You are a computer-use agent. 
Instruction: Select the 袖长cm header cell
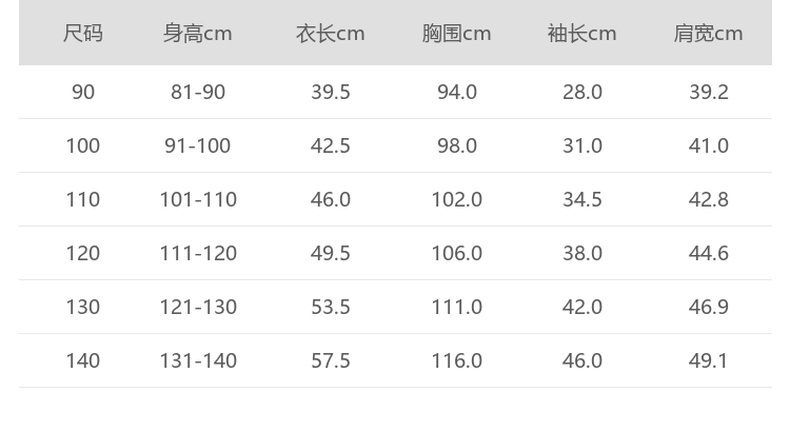click(x=582, y=34)
